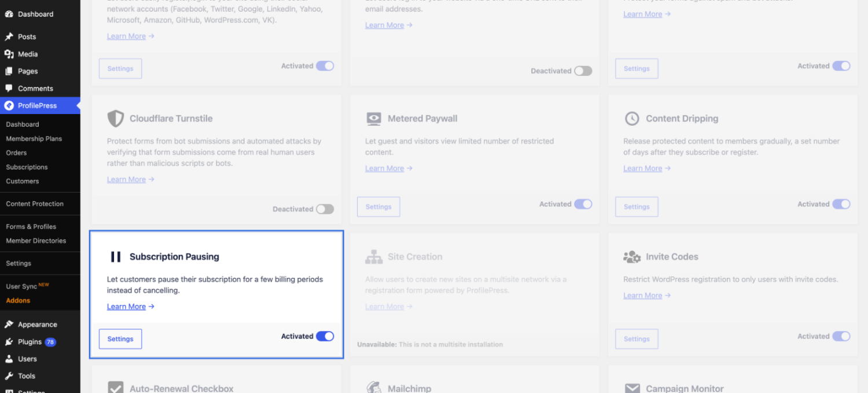Open Subscription Pausing Settings button
Image resolution: width=868 pixels, height=393 pixels.
[x=120, y=339]
